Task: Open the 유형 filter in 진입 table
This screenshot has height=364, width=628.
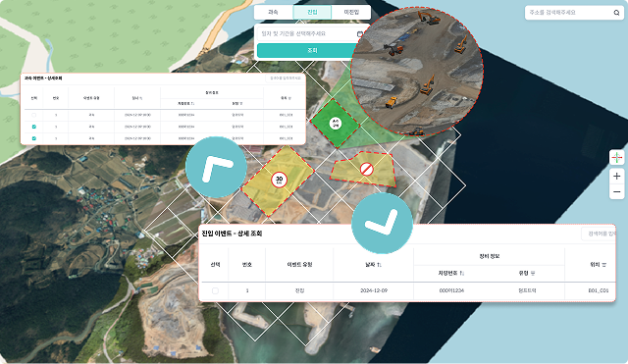Action: 533,273
